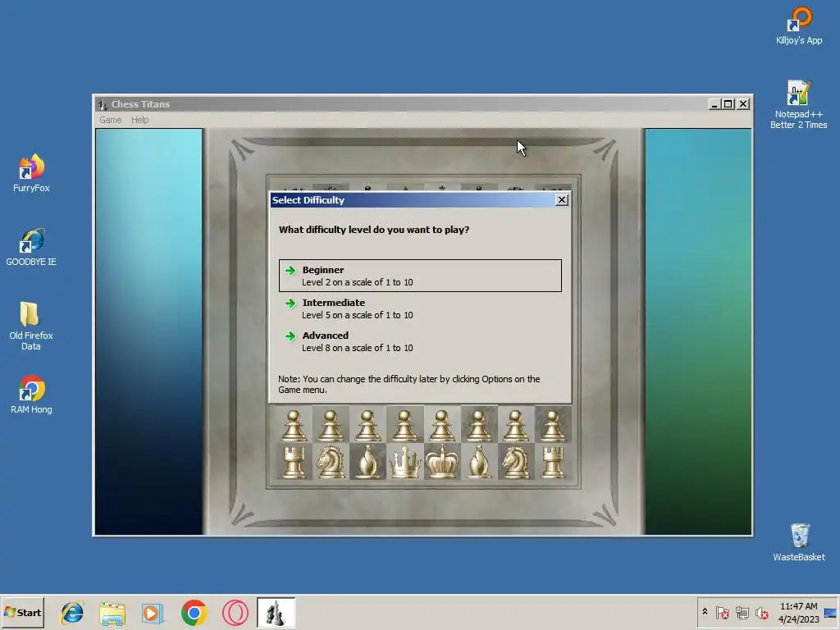Launch Opera browser from the taskbar
Image resolution: width=840 pixels, height=630 pixels.
pos(235,613)
